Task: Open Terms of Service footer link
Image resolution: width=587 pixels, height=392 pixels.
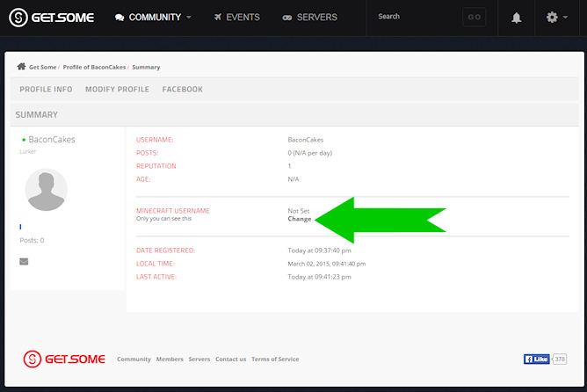Action: 275,359
